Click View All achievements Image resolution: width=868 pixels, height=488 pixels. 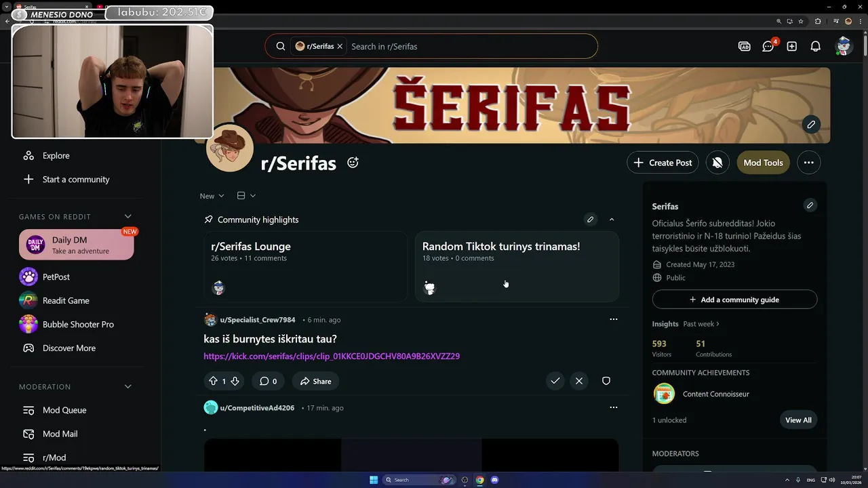coord(798,420)
